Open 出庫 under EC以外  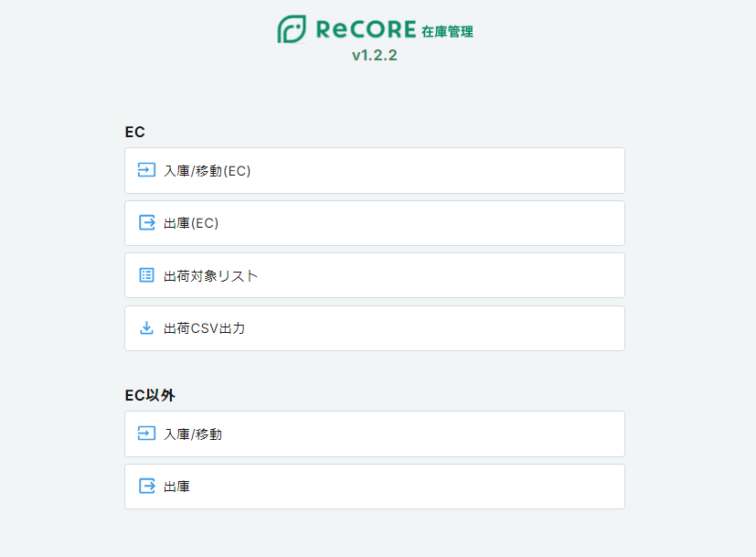click(177, 487)
